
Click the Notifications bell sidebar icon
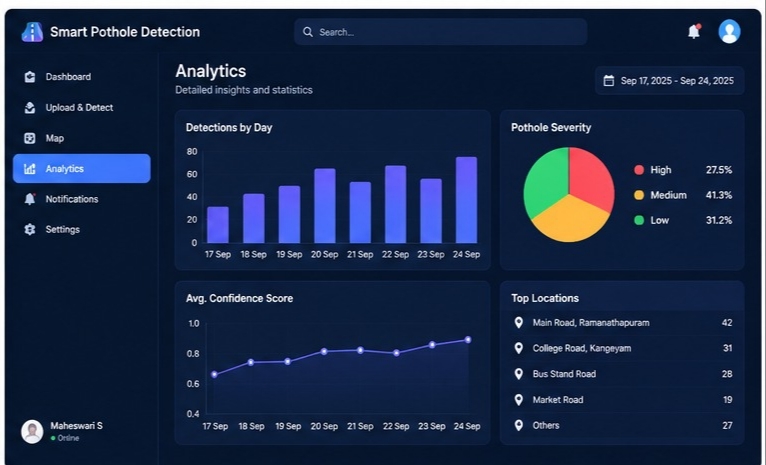[x=30, y=199]
